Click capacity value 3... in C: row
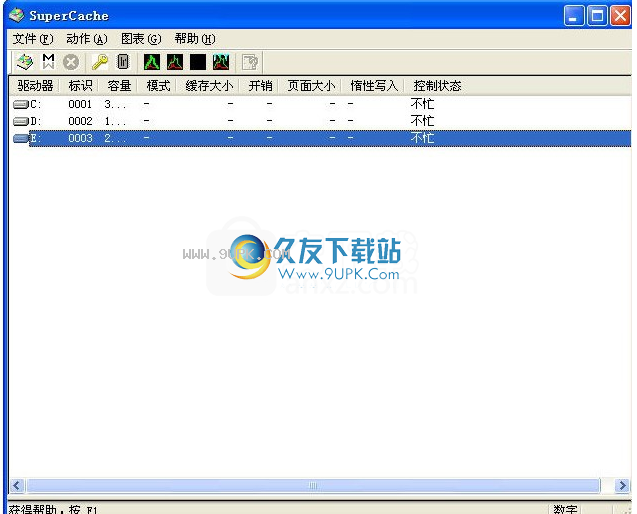The width and height of the screenshot is (637, 514). 115,105
